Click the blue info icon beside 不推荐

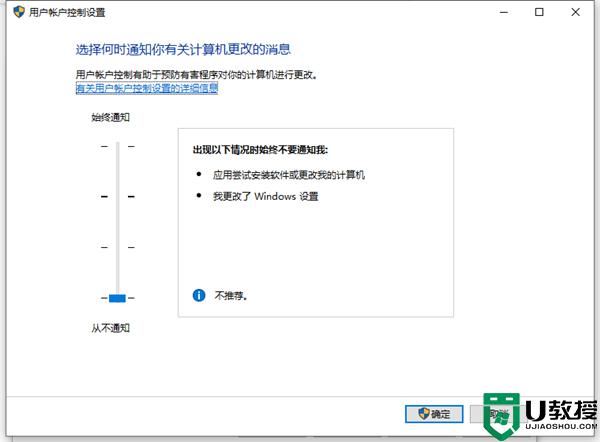pos(199,295)
